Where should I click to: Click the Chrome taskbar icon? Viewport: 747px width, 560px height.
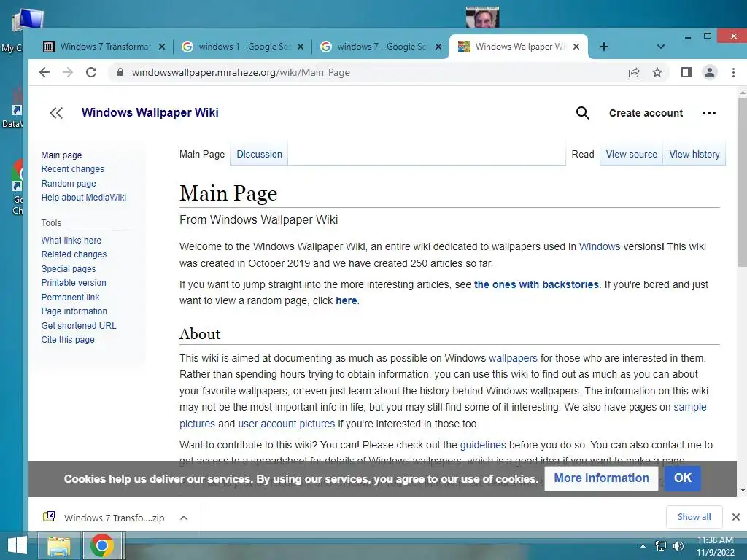102,545
